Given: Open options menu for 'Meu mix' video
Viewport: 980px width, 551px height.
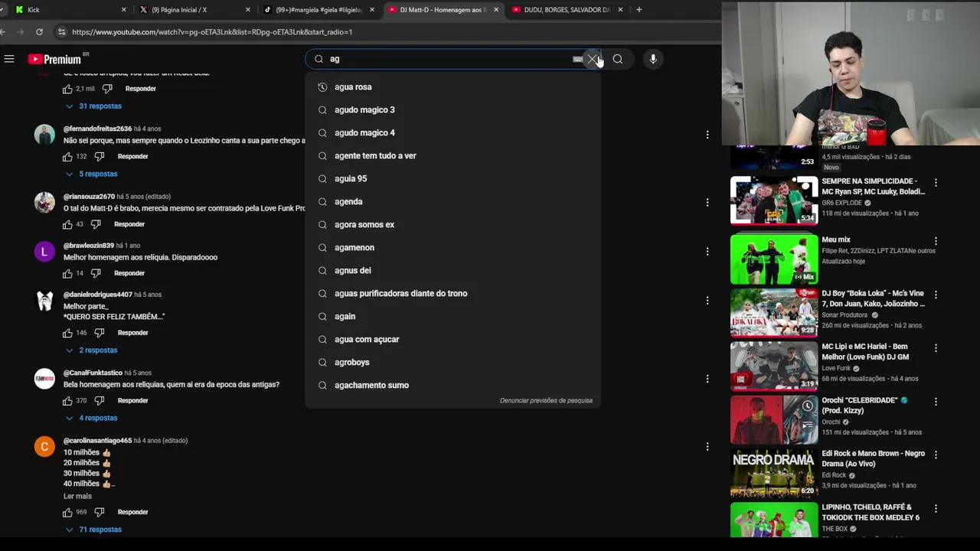Looking at the screenshot, I should tap(936, 242).
